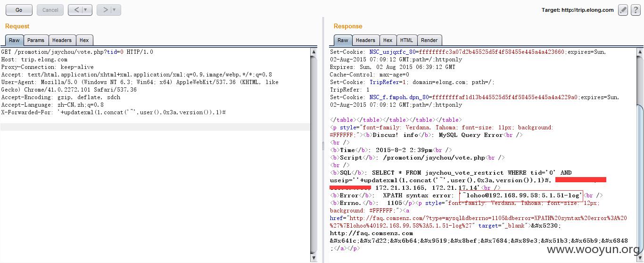Click the Cancel button
This screenshot has height=263, width=644.
click(50, 10)
